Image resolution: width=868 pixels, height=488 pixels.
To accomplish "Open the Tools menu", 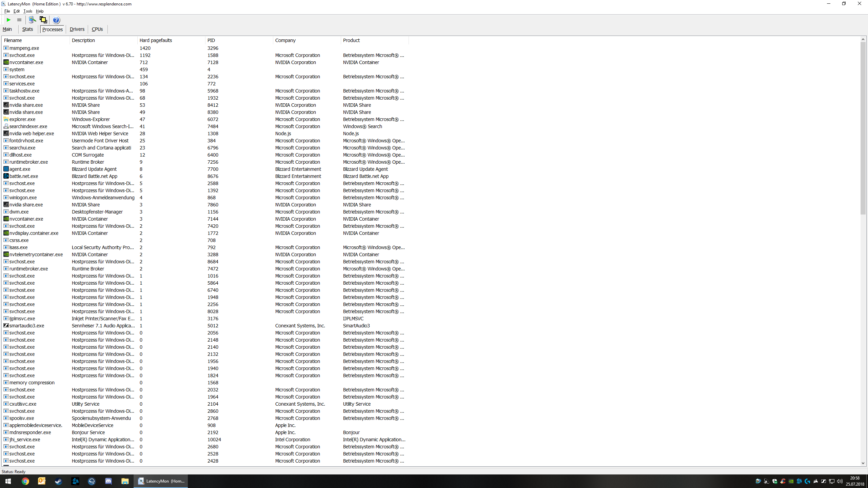I will click(28, 11).
